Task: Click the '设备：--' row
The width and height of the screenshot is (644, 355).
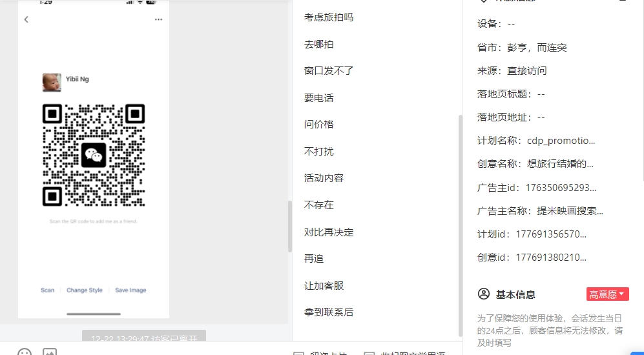Action: coord(496,24)
